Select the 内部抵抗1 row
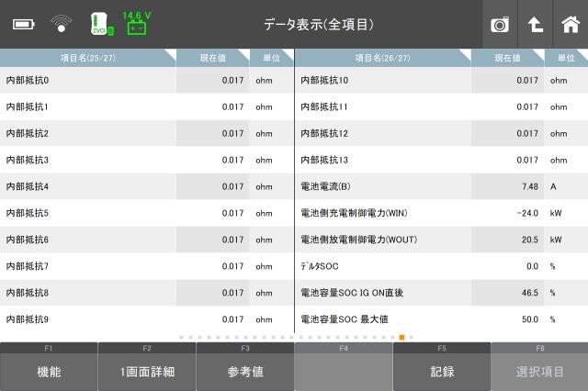 [147, 106]
